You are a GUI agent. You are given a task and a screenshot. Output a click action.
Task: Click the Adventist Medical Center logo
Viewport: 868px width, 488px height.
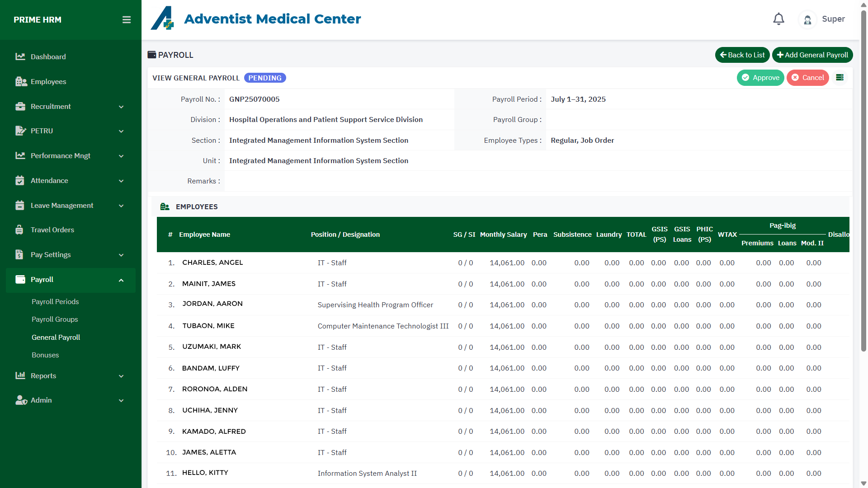click(162, 19)
